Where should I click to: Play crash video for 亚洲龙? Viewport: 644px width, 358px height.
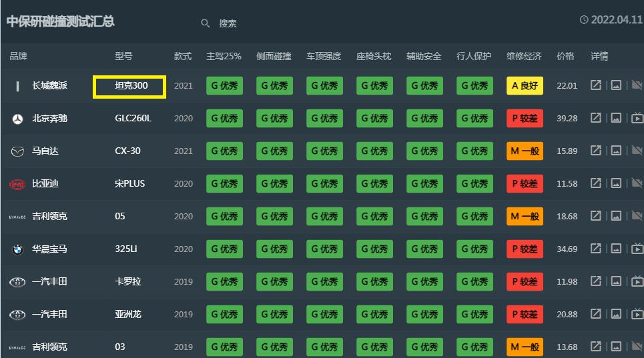(637, 314)
